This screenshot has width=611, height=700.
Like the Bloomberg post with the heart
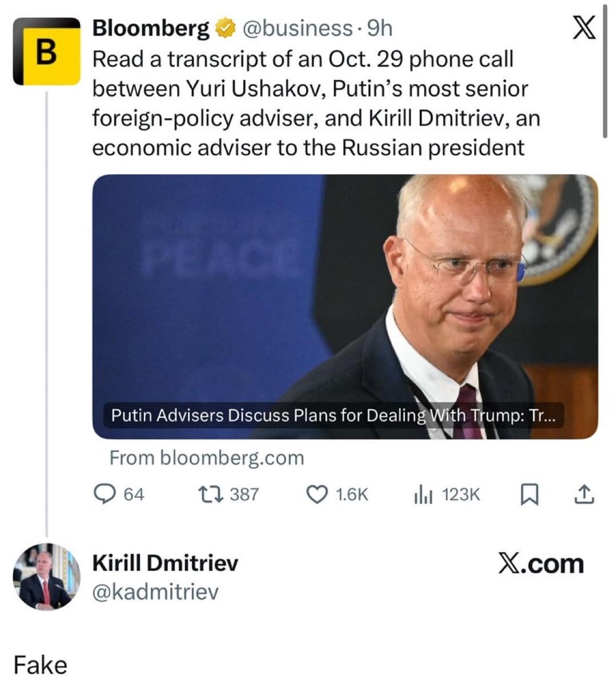tap(317, 494)
